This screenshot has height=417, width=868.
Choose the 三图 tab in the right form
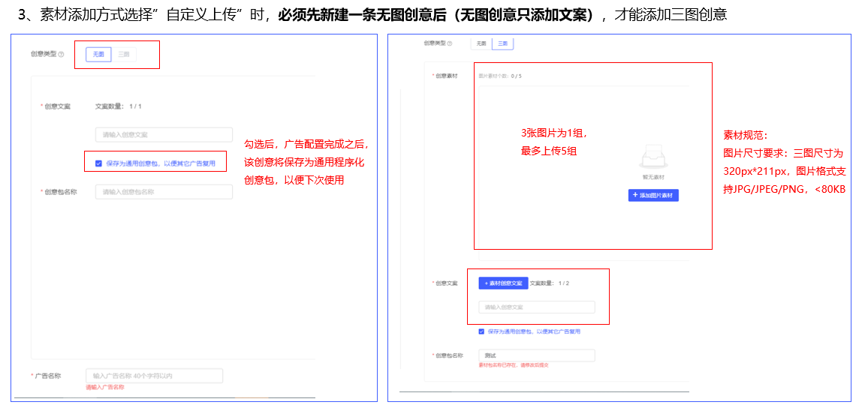coord(503,43)
